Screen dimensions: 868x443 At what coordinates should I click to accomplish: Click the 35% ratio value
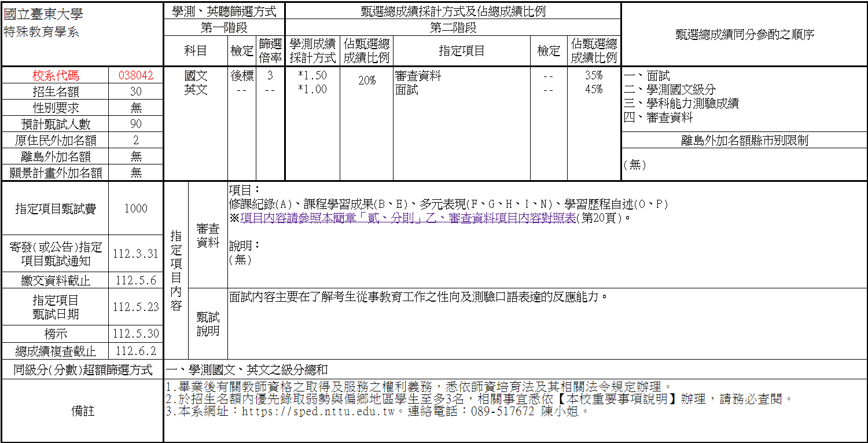594,75
